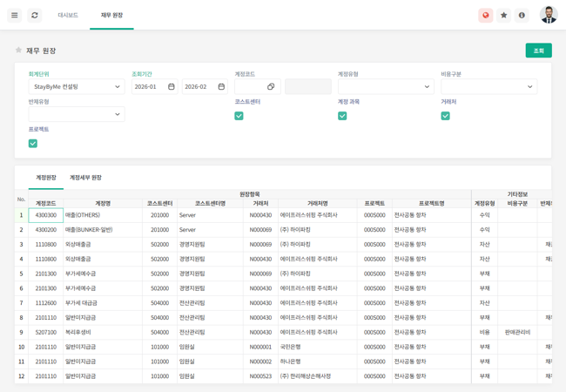566x392 pixels.
Task: Click the 계정코드 lookup icon
Action: point(271,87)
